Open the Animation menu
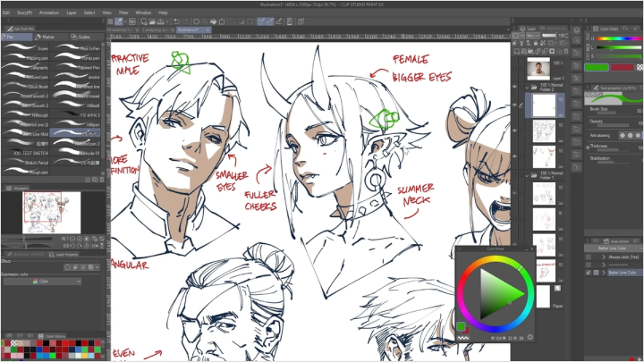This screenshot has height=362, width=644. (49, 13)
